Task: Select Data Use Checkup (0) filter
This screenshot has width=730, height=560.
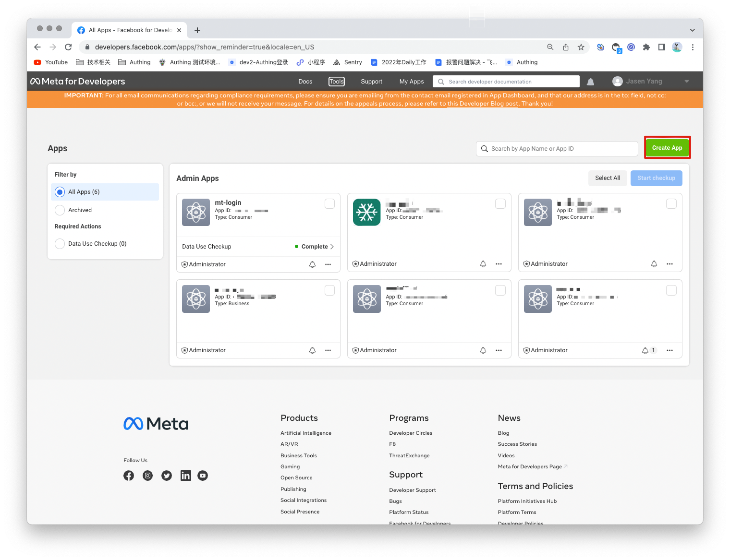Action: (x=60, y=244)
